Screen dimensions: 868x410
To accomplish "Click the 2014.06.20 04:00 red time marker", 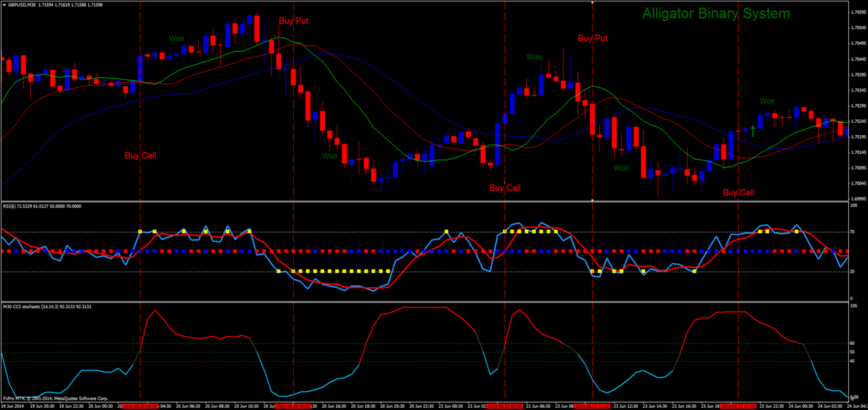I will (140, 406).
